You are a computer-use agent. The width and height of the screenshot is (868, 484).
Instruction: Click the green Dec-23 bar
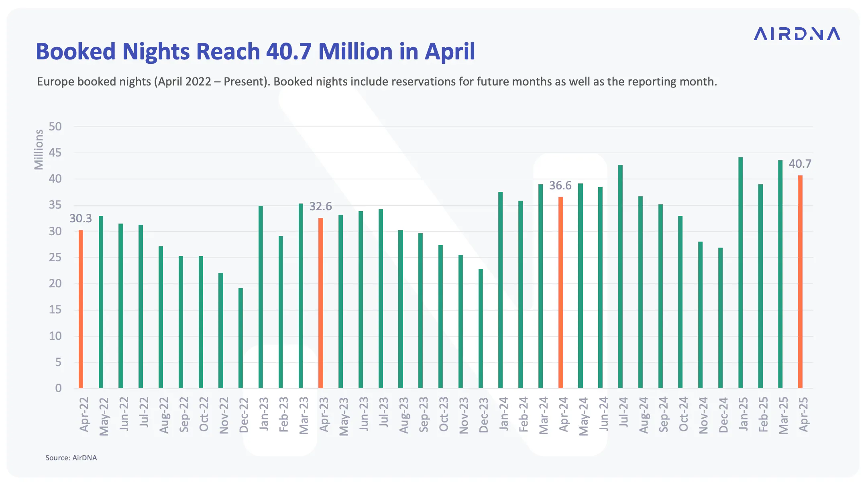[x=481, y=328]
